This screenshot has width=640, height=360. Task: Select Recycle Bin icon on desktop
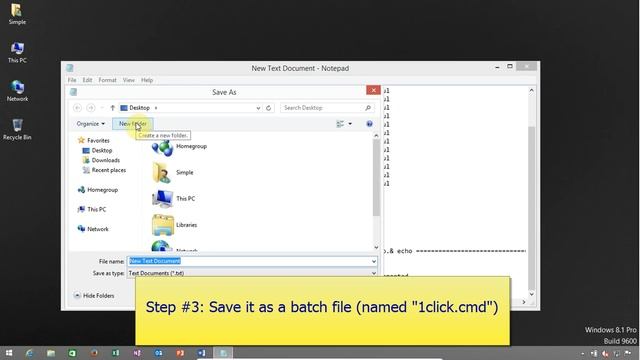tap(17, 129)
